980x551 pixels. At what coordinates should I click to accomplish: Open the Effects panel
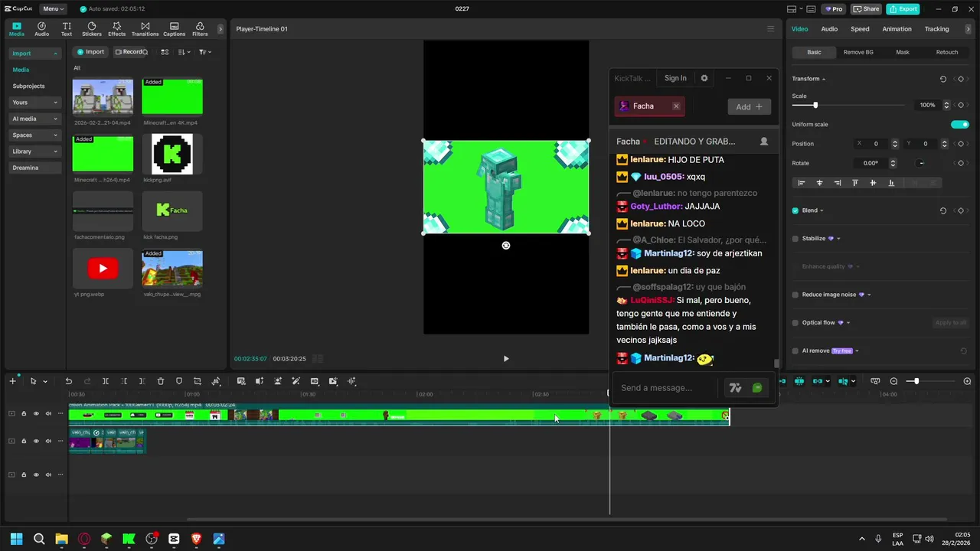pyautogui.click(x=116, y=29)
